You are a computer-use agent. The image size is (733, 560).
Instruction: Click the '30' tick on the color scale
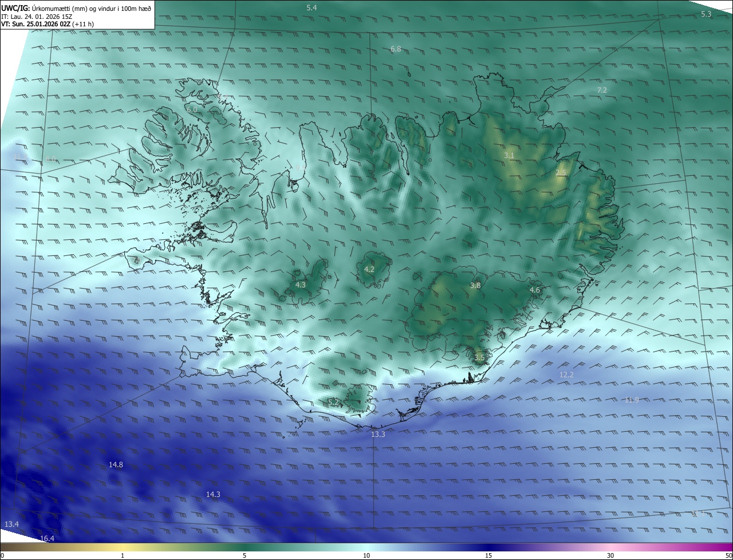pos(610,555)
